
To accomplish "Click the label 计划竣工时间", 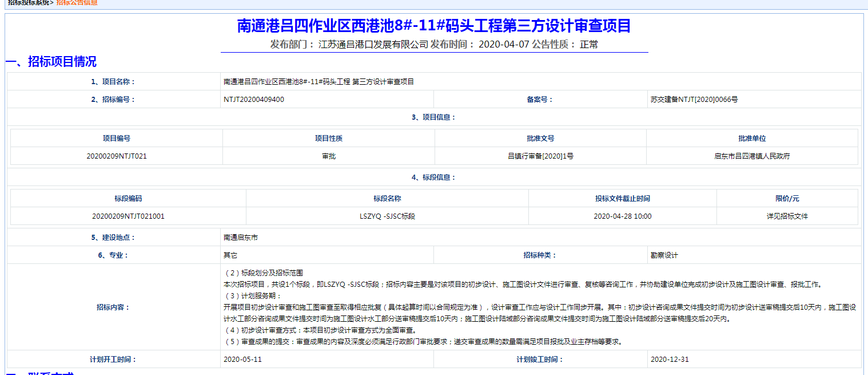I will (x=540, y=360).
